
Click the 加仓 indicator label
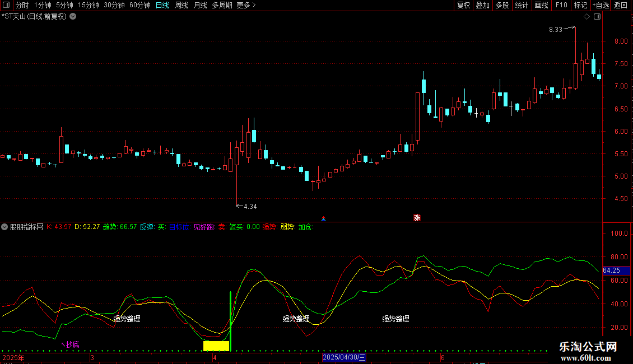pyautogui.click(x=306, y=227)
